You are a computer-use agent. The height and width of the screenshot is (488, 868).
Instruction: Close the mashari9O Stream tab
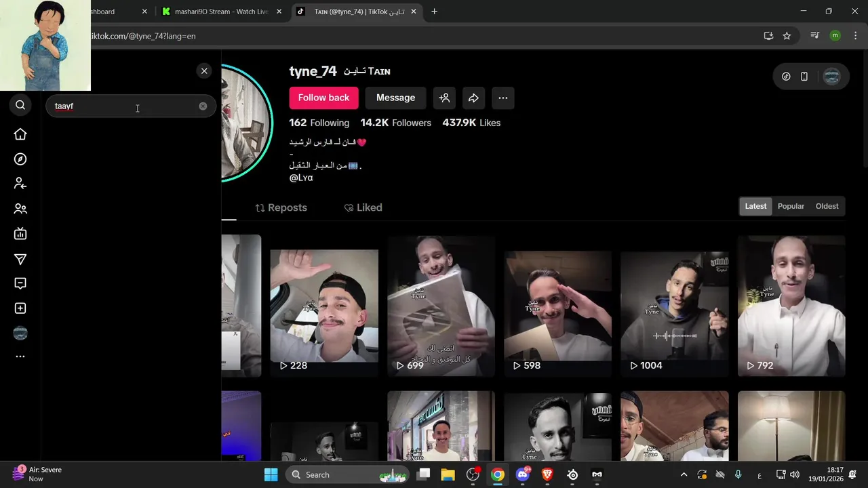click(279, 12)
